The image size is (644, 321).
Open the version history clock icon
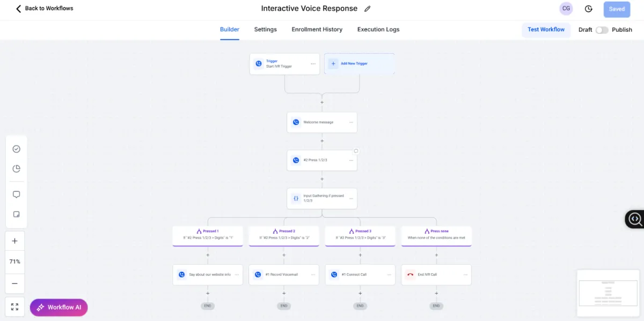(x=588, y=9)
